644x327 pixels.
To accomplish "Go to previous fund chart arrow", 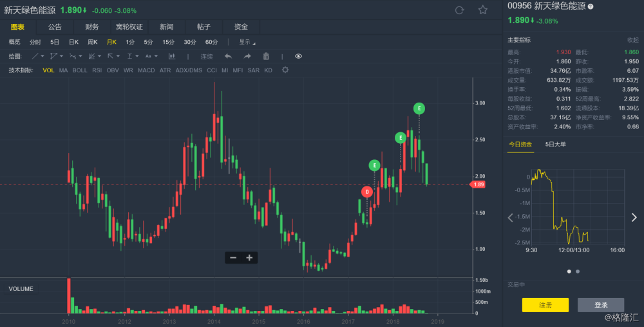I will point(511,217).
